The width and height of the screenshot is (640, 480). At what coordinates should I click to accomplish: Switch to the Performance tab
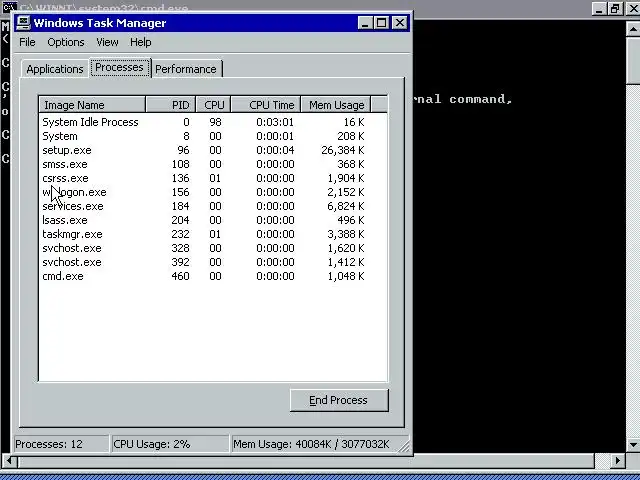pos(186,69)
